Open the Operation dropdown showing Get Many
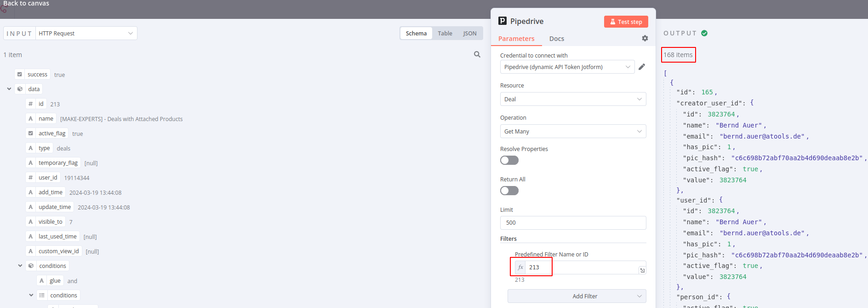This screenshot has width=868, height=308. coord(573,131)
